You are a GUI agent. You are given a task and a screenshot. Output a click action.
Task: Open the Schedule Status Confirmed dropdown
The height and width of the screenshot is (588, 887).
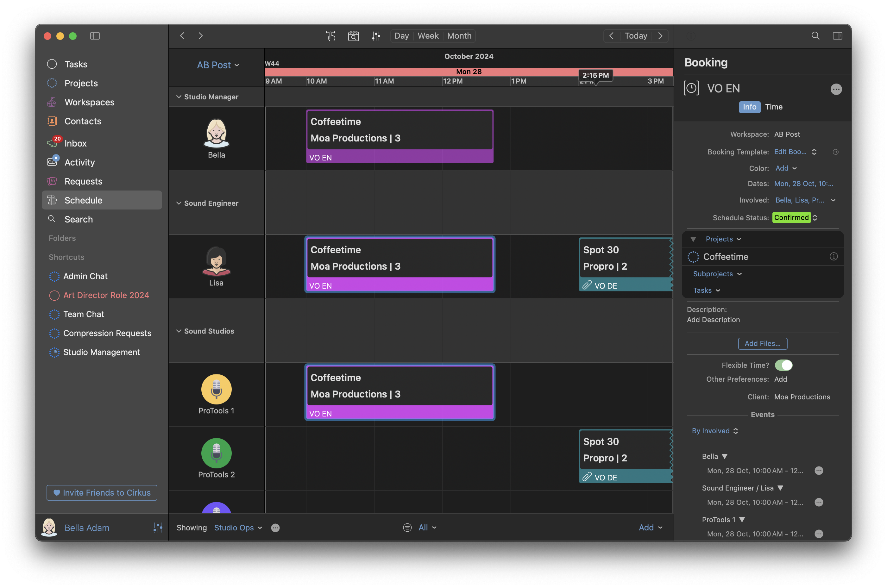point(795,217)
